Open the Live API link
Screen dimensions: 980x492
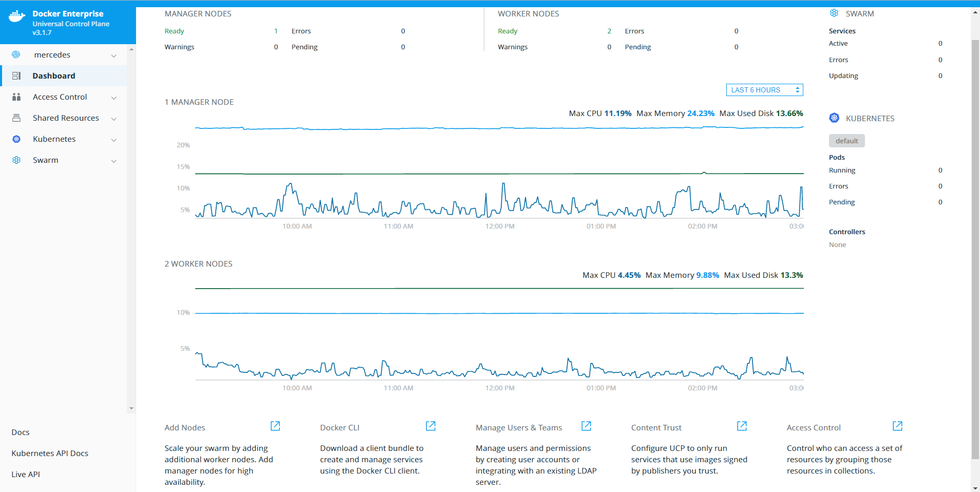[x=26, y=475]
